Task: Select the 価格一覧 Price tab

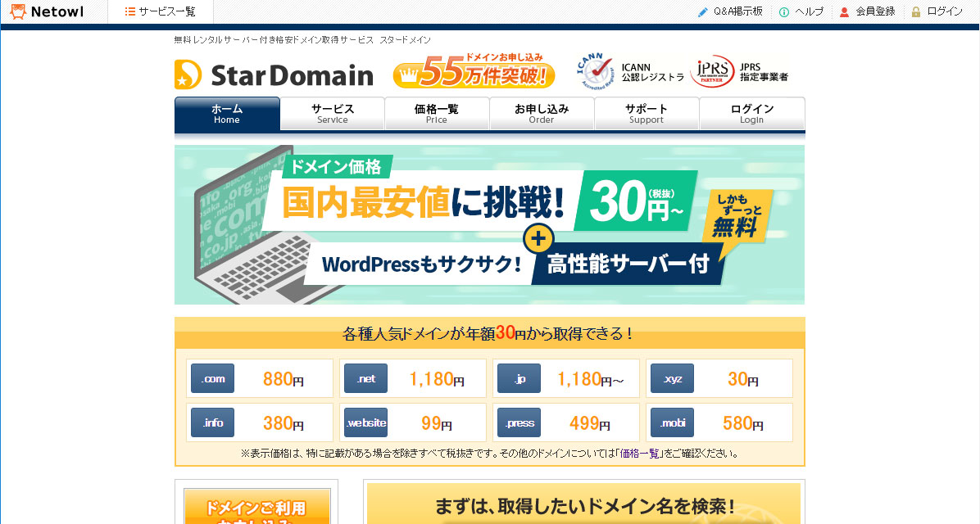Action: click(x=436, y=114)
